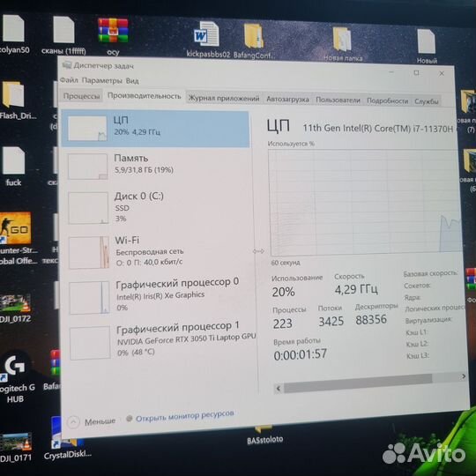The width and height of the screenshot is (476, 476).
Task: Close the Диспетчер задач window
Action: pyautogui.click(x=442, y=73)
